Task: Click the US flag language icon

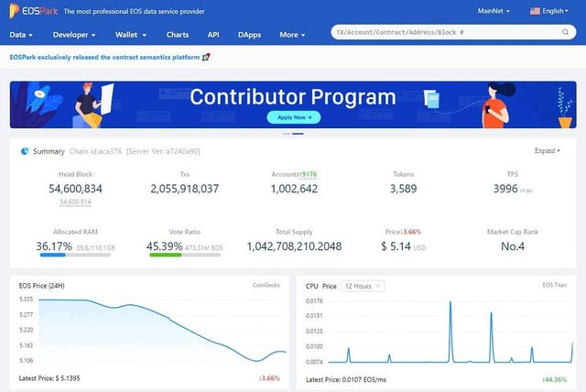Action: coord(535,11)
